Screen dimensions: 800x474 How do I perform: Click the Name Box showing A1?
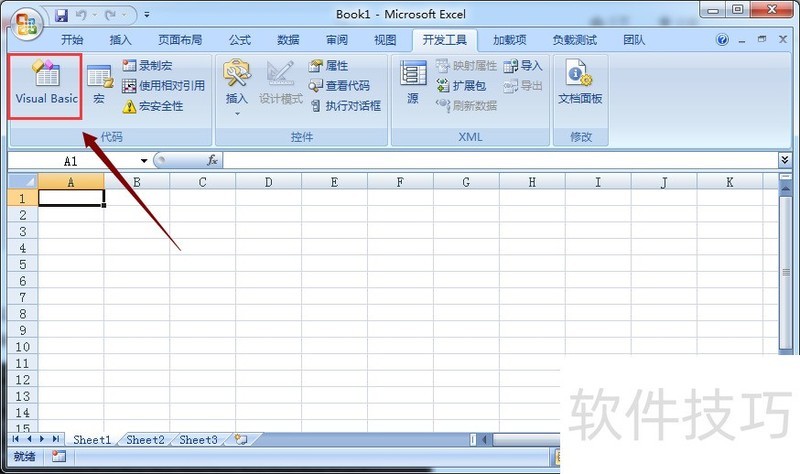[71, 161]
